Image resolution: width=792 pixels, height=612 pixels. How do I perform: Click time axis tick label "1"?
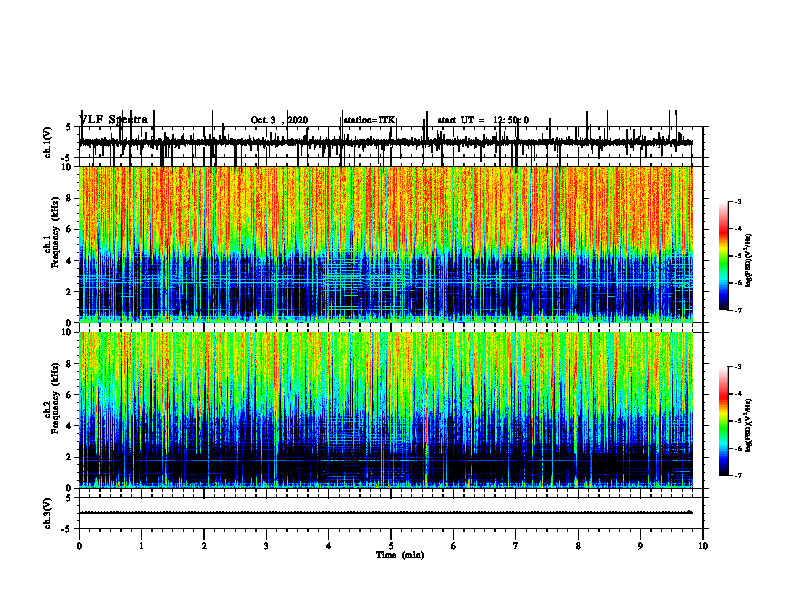[142, 546]
